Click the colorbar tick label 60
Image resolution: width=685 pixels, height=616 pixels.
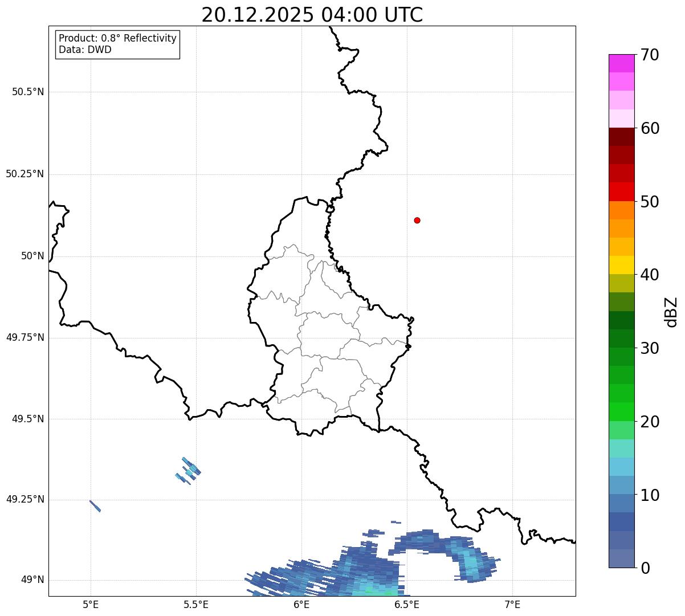tap(650, 128)
